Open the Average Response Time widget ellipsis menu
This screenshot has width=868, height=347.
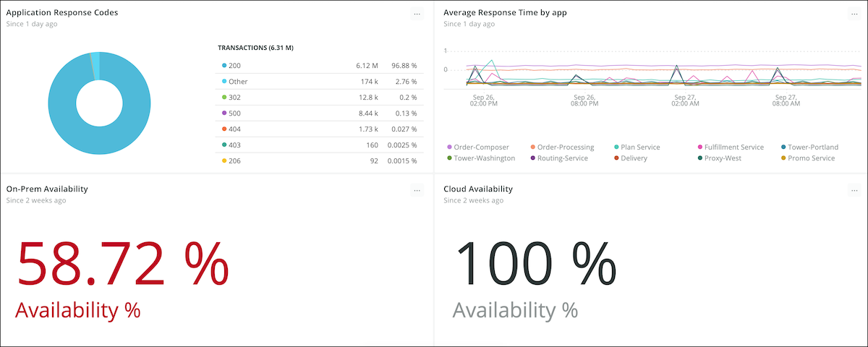click(854, 14)
